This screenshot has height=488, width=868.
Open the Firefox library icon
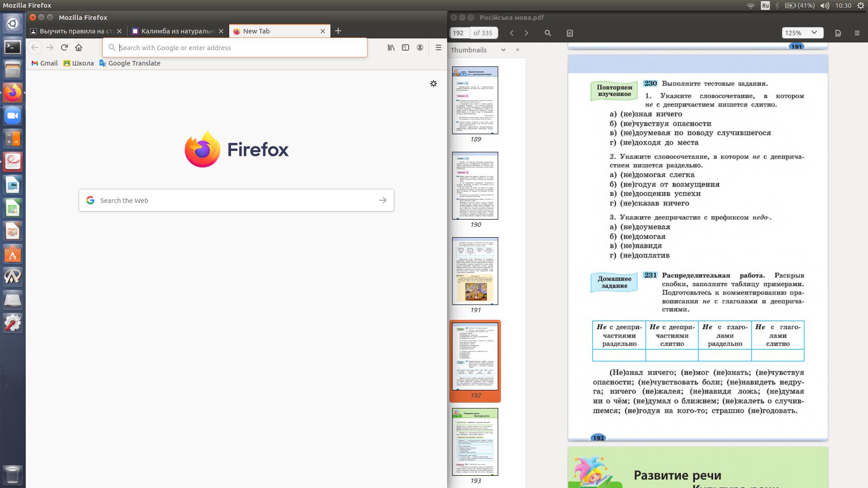391,47
